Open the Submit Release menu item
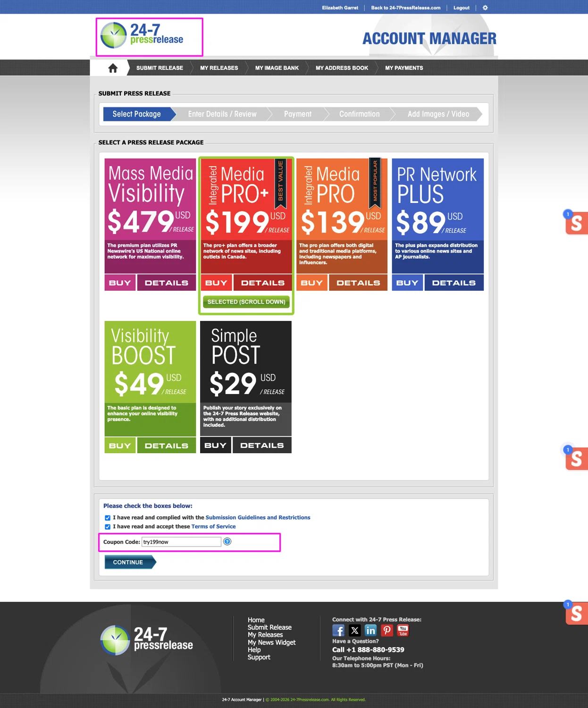Image resolution: width=588 pixels, height=708 pixels. point(160,68)
